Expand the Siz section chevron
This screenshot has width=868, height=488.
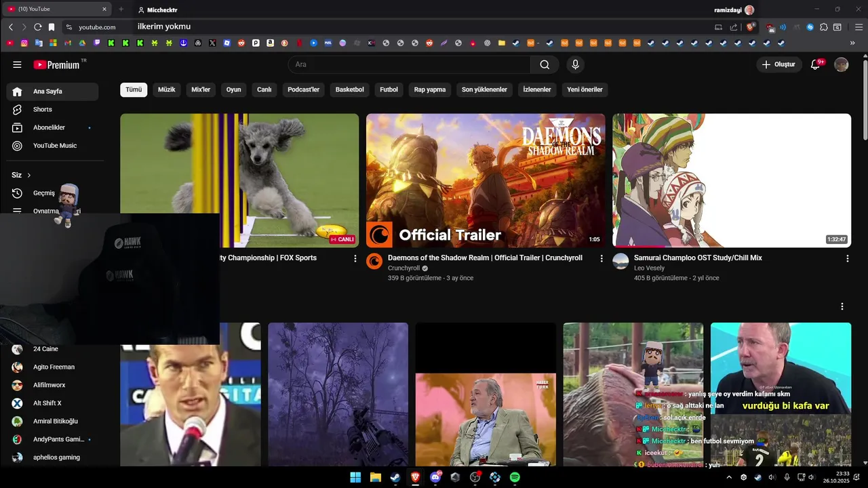click(x=28, y=175)
